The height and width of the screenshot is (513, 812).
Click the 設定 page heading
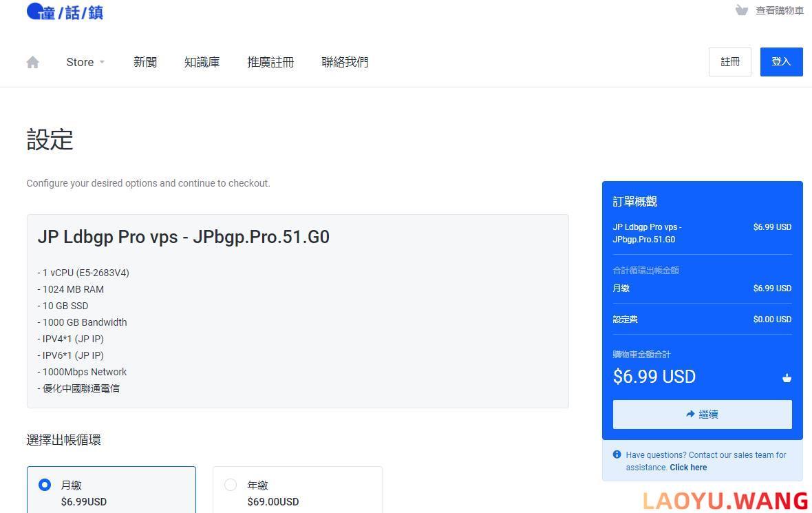click(x=50, y=140)
